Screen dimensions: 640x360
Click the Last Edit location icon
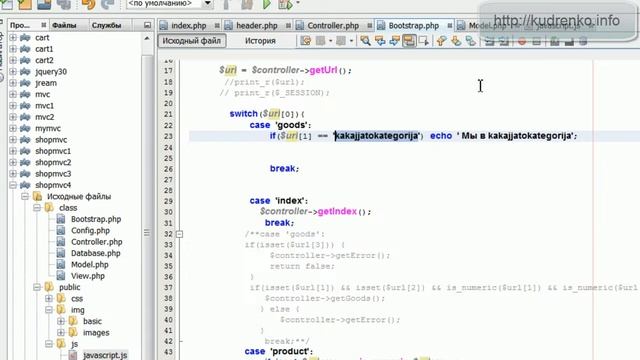click(x=305, y=41)
